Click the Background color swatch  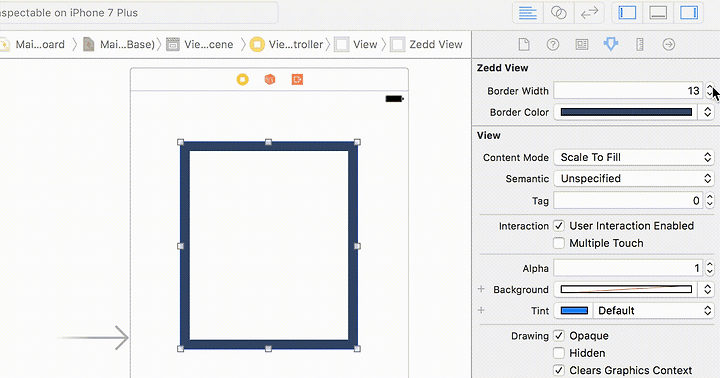coord(626,289)
